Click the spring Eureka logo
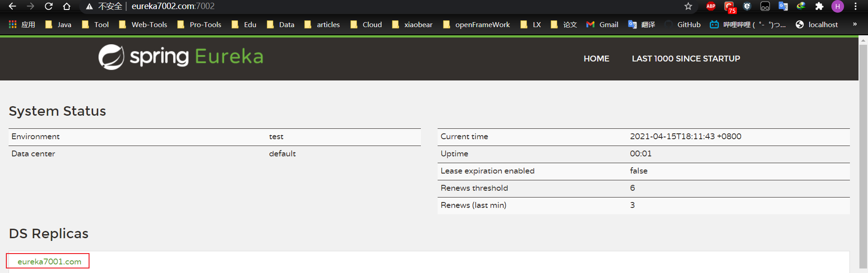Viewport: 868px width, 273px height. [x=181, y=57]
